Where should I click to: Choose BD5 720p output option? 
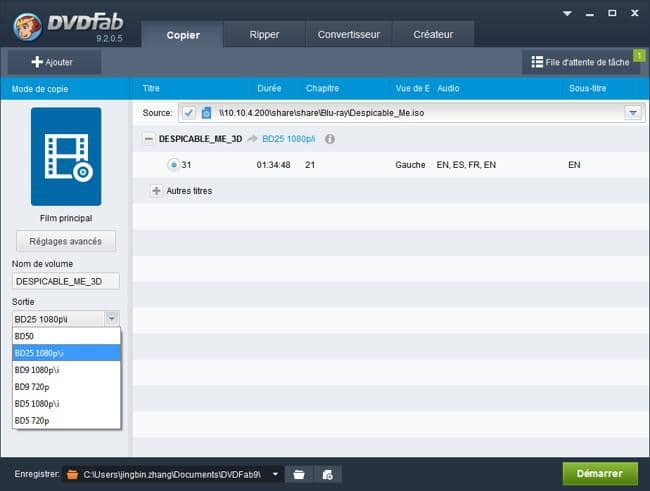tap(66, 421)
